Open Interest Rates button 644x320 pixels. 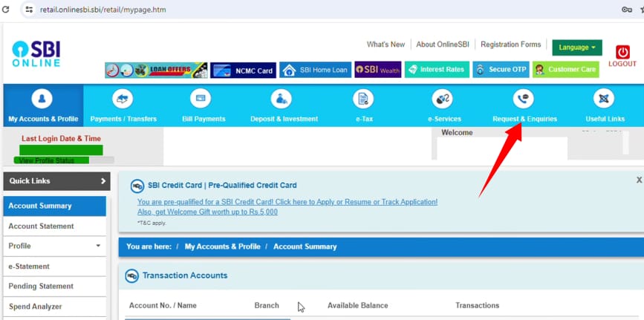(437, 70)
